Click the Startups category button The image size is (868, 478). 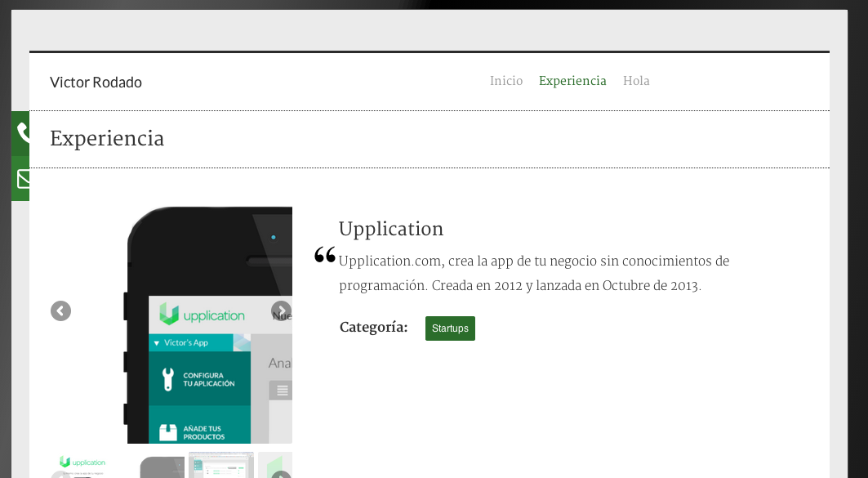click(450, 328)
